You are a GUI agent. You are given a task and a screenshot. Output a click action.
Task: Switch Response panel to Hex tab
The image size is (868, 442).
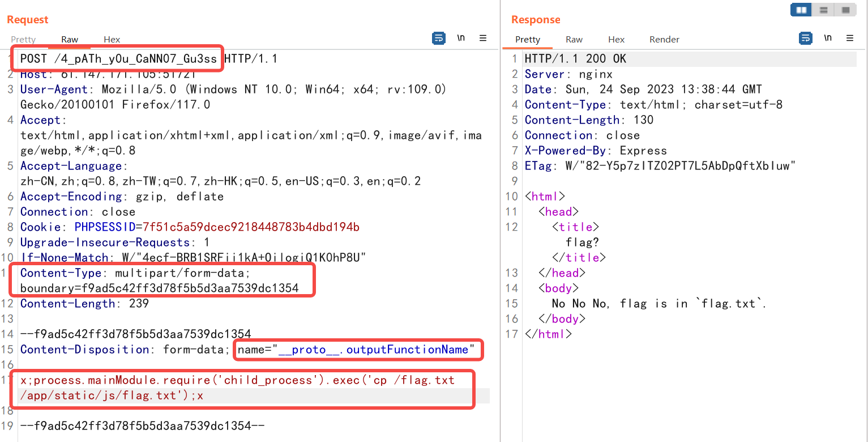pos(616,39)
